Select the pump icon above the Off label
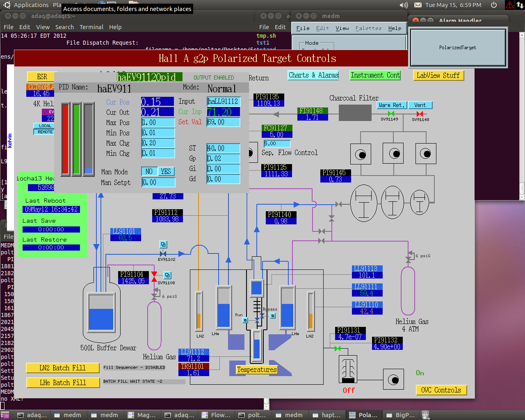Screen dimensions: 525x420 click(x=348, y=369)
